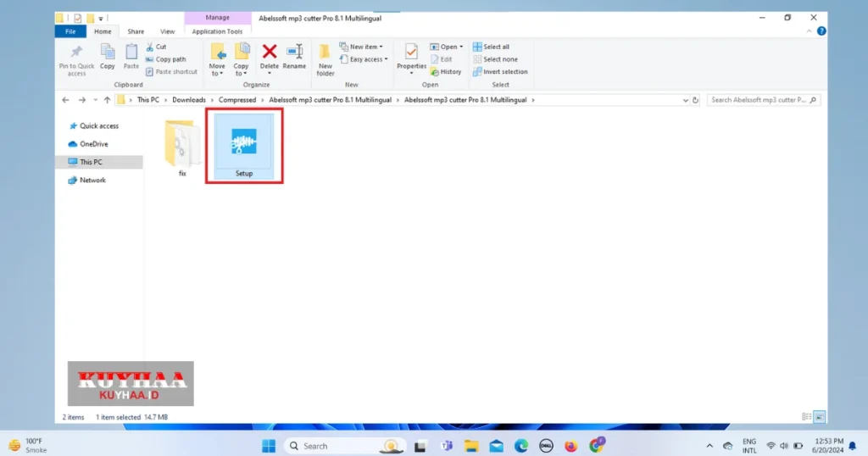Expand the Easy access dropdown
This screenshot has height=456, width=868.
coord(364,59)
